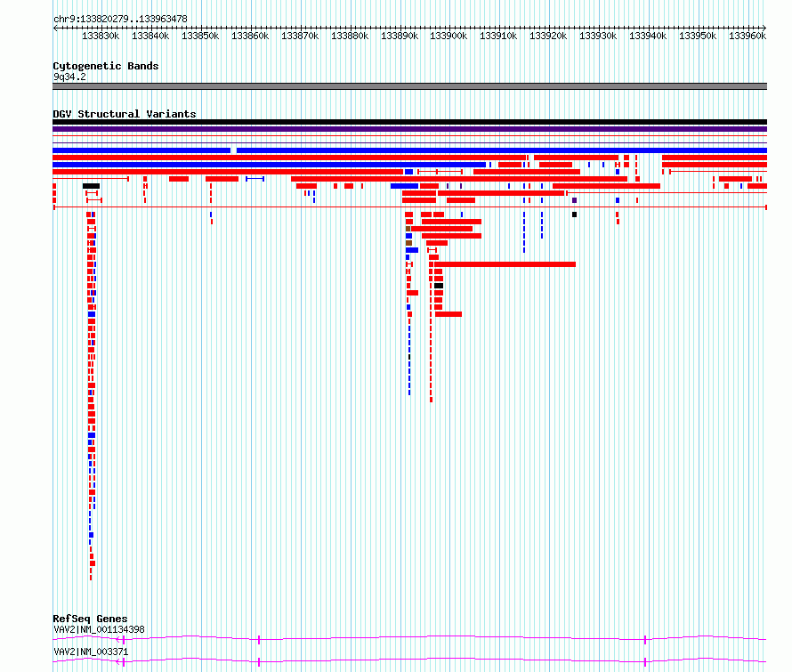Click ruler label 133910k
Screen dimensions: 792x672
coord(498,36)
